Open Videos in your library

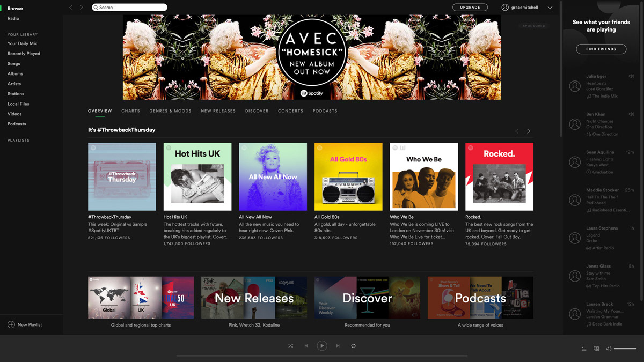(x=14, y=114)
